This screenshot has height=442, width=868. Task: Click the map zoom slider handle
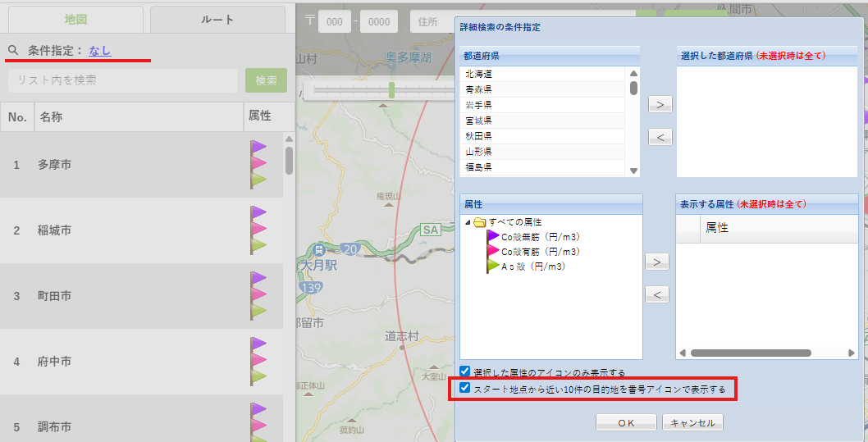(392, 89)
